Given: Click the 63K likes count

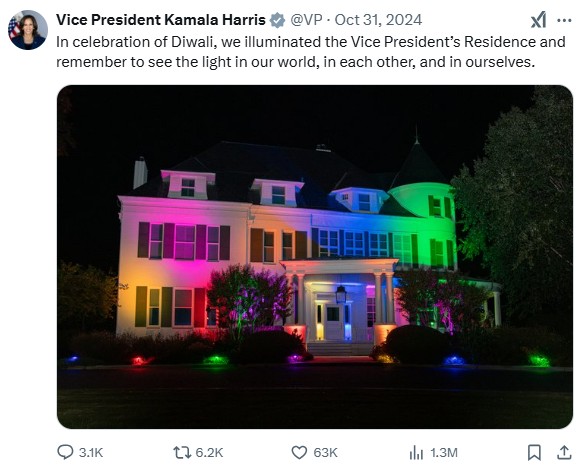Looking at the screenshot, I should coord(326,453).
